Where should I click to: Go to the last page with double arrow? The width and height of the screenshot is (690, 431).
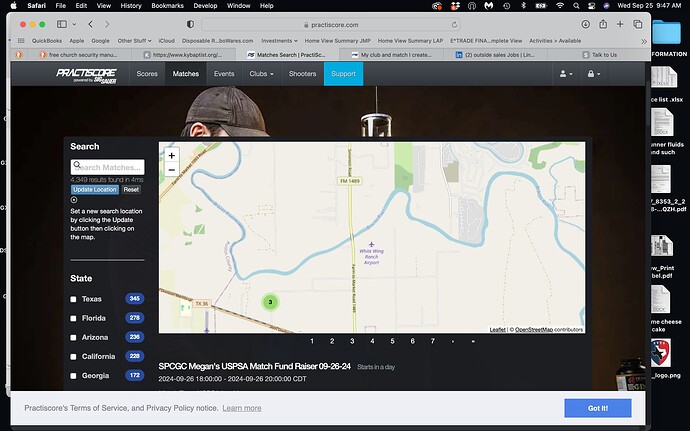473,341
